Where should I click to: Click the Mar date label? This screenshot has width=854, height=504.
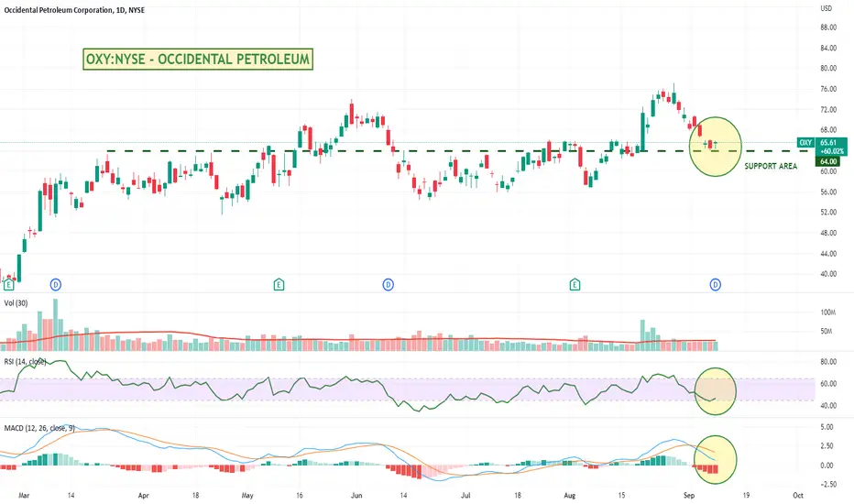click(24, 495)
